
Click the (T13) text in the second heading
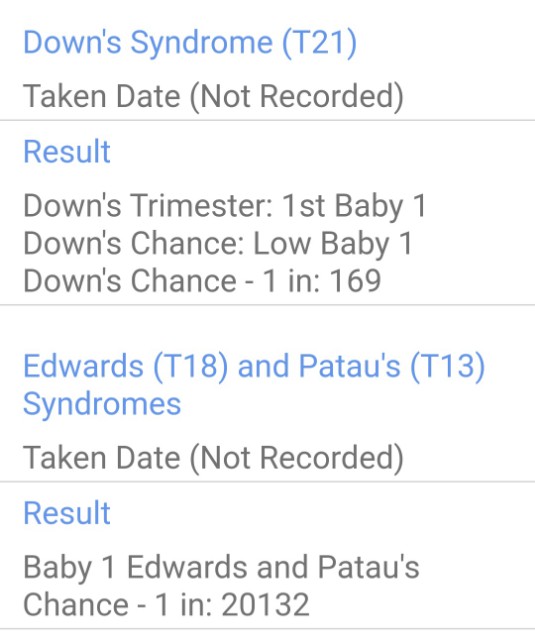click(x=448, y=367)
